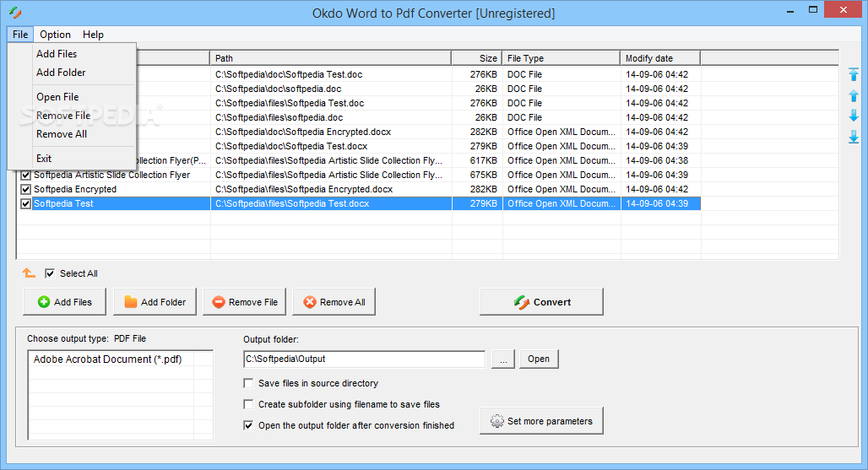Open the File menu
Screen dimensions: 868x470
(x=20, y=35)
